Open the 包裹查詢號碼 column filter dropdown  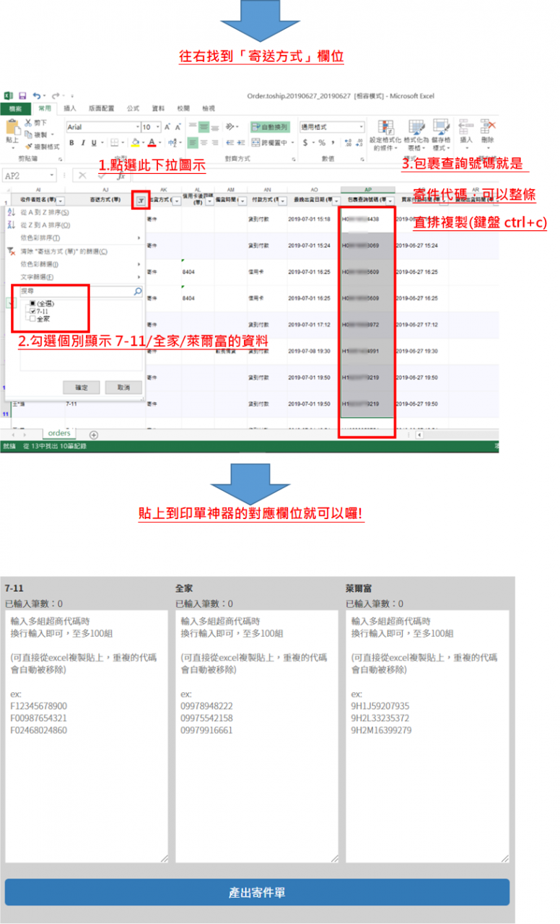[390, 201]
